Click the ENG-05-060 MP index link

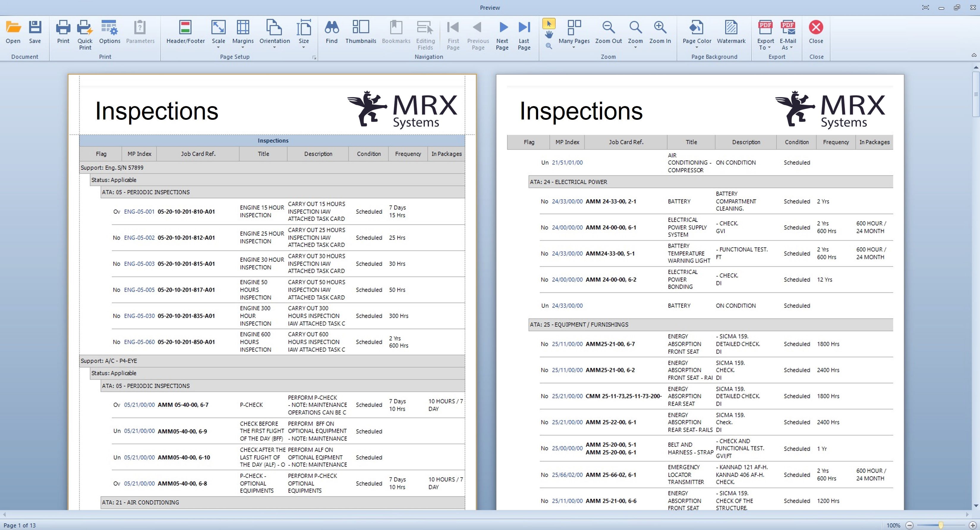[x=139, y=342]
